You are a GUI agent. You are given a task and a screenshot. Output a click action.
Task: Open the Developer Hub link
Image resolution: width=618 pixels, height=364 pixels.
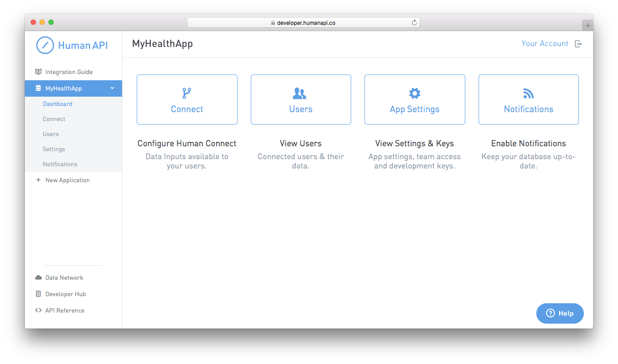coord(66,294)
